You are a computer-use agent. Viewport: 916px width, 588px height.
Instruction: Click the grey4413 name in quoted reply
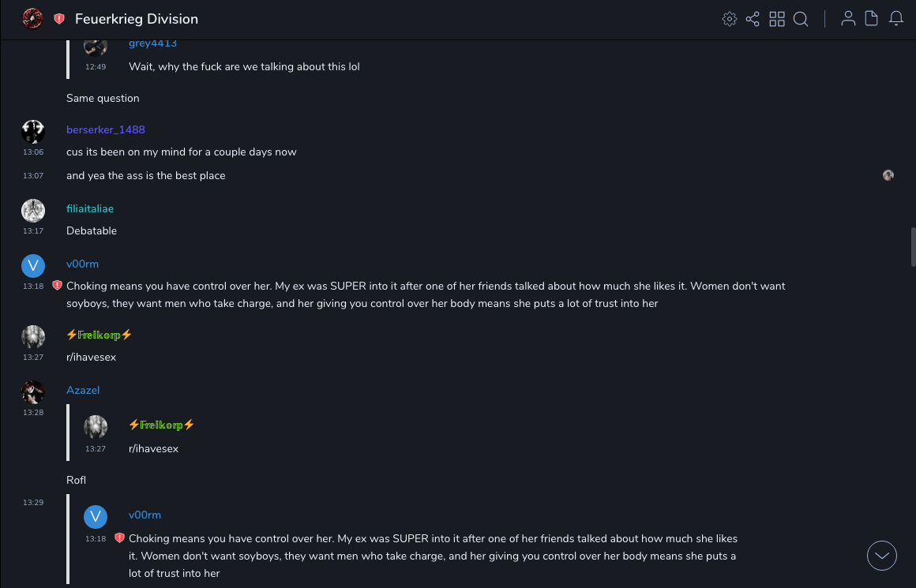pos(152,43)
